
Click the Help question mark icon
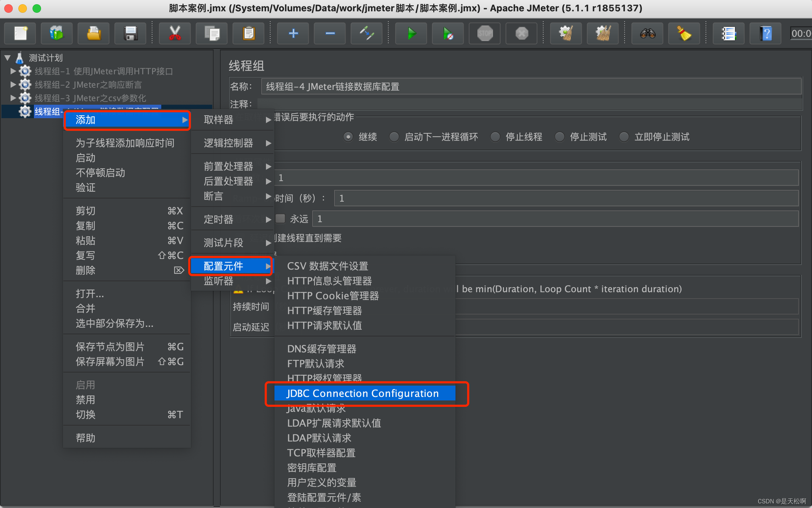pyautogui.click(x=766, y=34)
